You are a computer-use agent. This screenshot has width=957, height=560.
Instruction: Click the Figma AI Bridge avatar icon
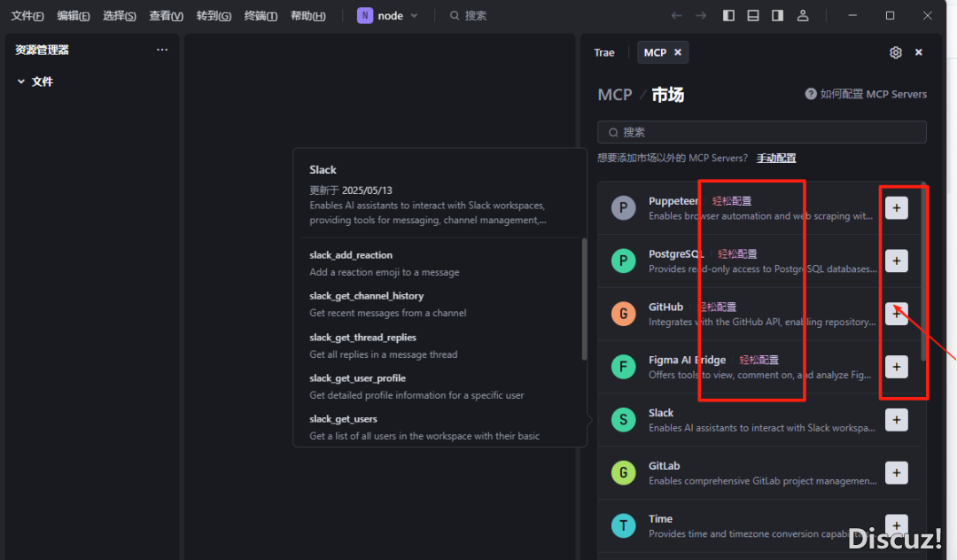623,367
